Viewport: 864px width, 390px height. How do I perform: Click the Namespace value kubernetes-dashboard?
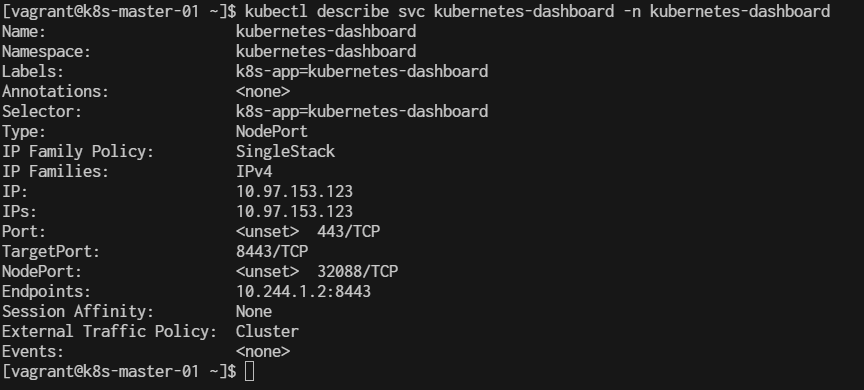pos(326,52)
